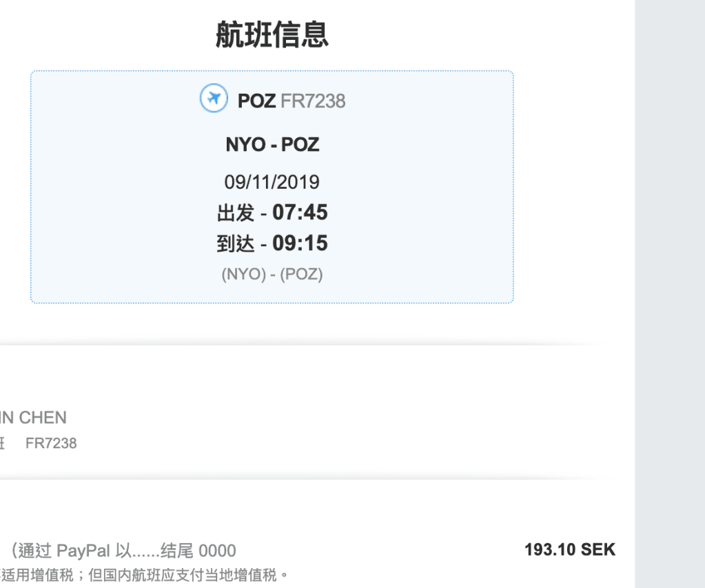
Task: Click the (NYO) - (POZ) airport codes line
Action: point(272,274)
